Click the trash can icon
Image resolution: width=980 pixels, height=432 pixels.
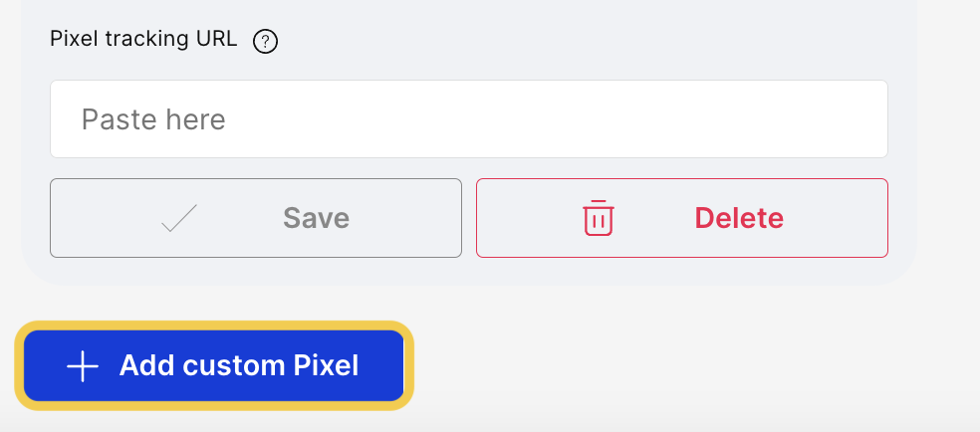[599, 218]
